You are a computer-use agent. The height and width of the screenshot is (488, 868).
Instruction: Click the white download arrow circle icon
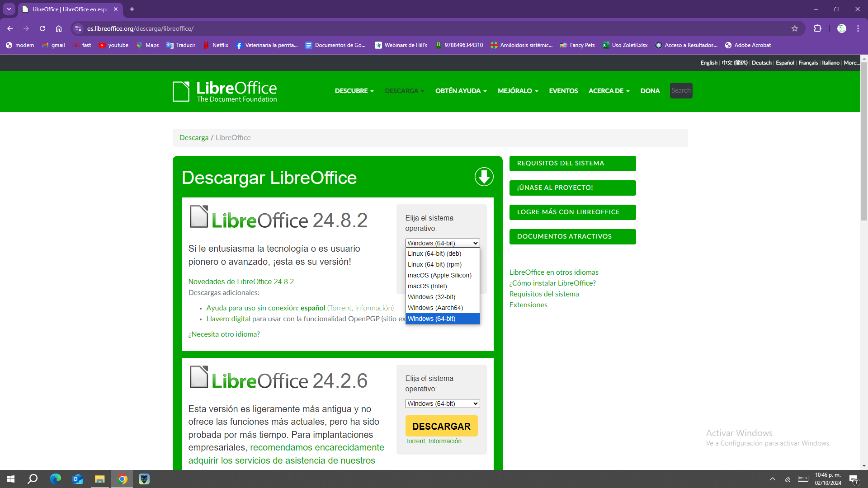[x=484, y=177]
